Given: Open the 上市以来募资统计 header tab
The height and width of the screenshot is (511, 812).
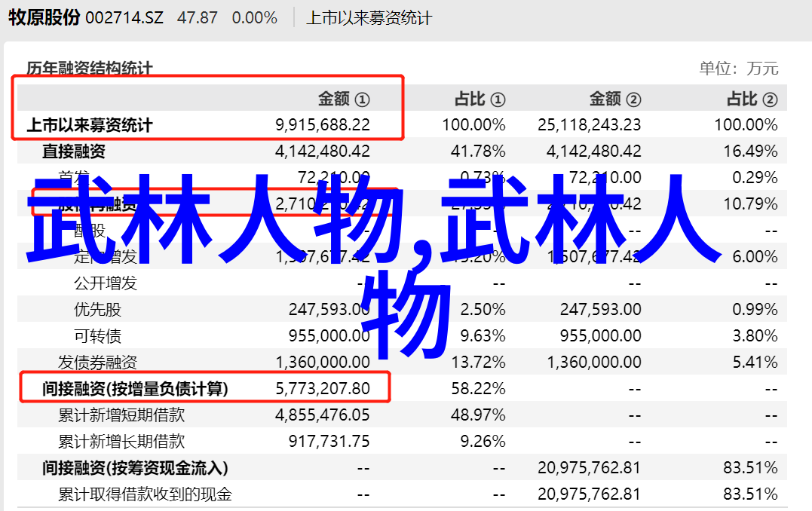Looking at the screenshot, I should coord(369,17).
